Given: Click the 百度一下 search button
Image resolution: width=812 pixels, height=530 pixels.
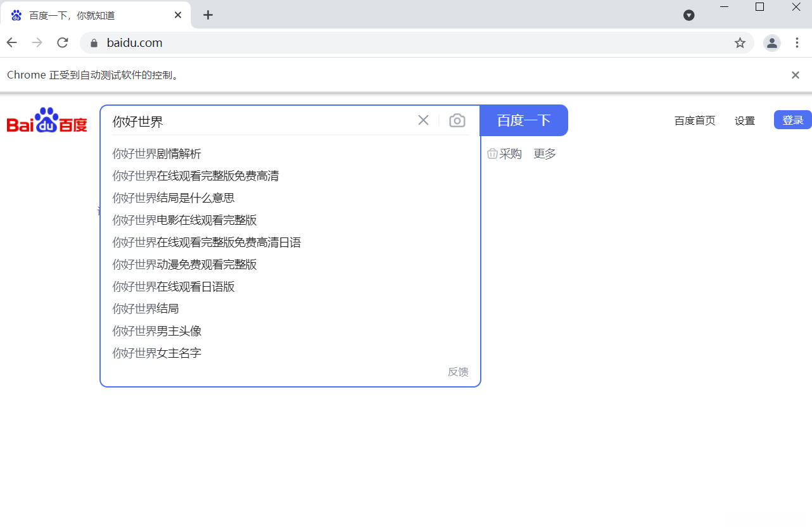Looking at the screenshot, I should pos(524,120).
